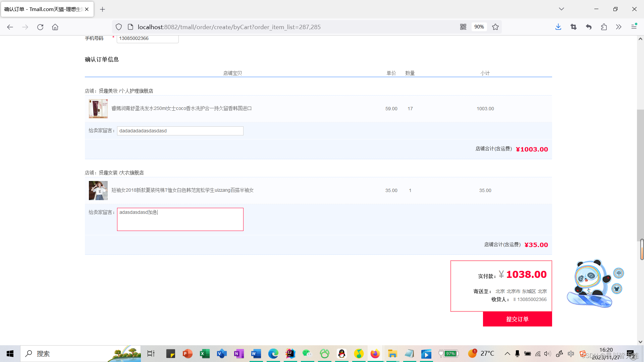Click the taskbar search box 搜索
Image resolution: width=644 pixels, height=362 pixels.
point(80,354)
